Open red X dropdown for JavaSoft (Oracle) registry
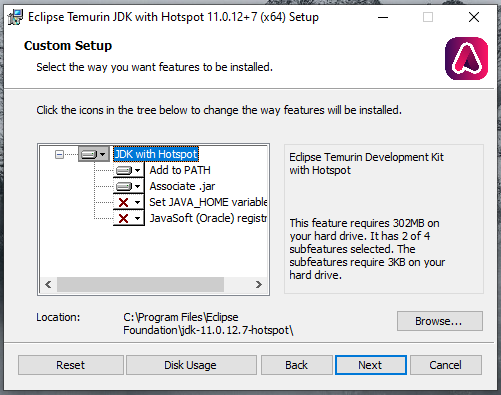 129,218
